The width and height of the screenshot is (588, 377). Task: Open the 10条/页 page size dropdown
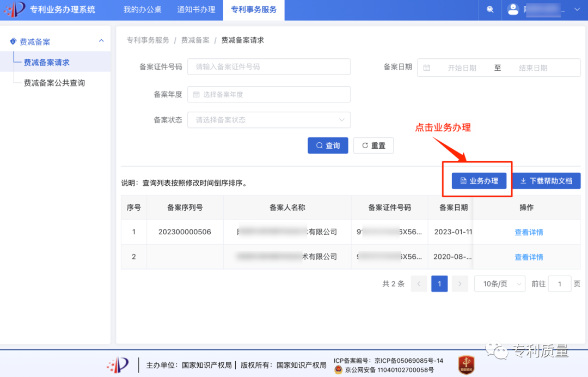pyautogui.click(x=499, y=283)
